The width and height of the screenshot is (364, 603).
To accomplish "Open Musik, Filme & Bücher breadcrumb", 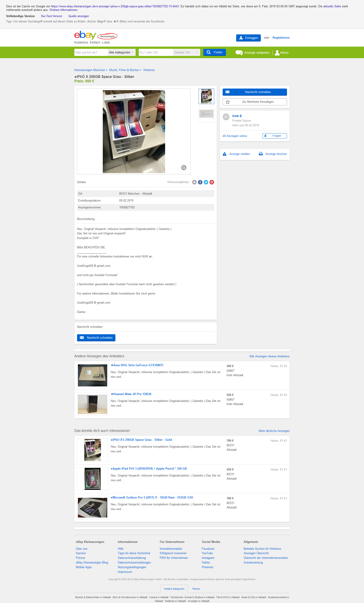I will point(124,70).
